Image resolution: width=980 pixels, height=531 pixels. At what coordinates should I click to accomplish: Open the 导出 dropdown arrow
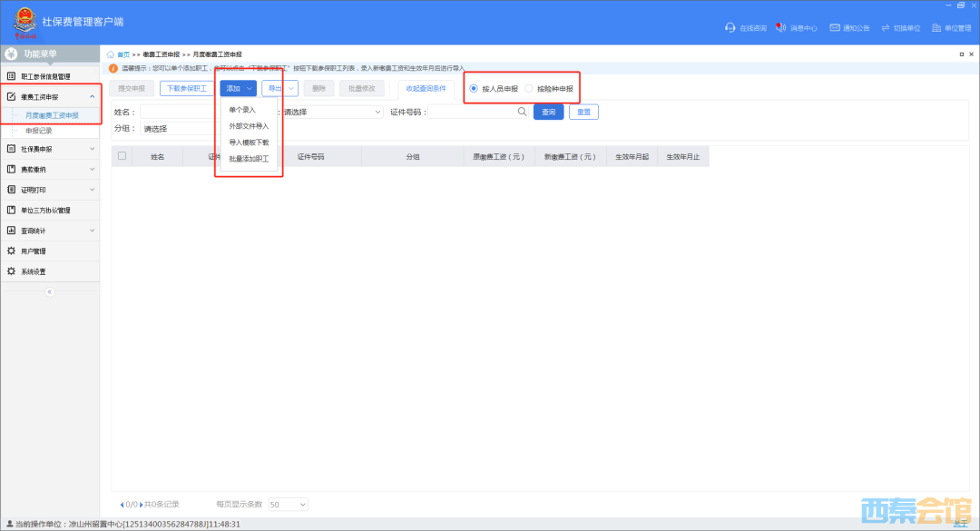(x=292, y=88)
